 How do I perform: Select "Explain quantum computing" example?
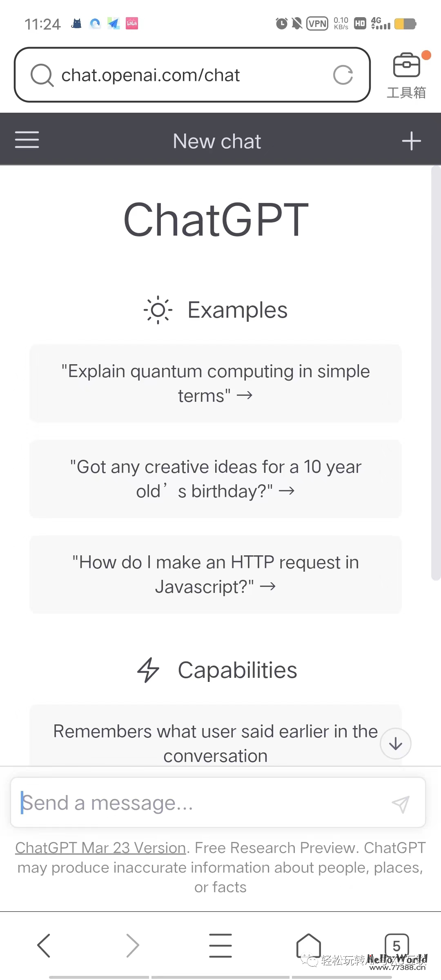tap(216, 383)
